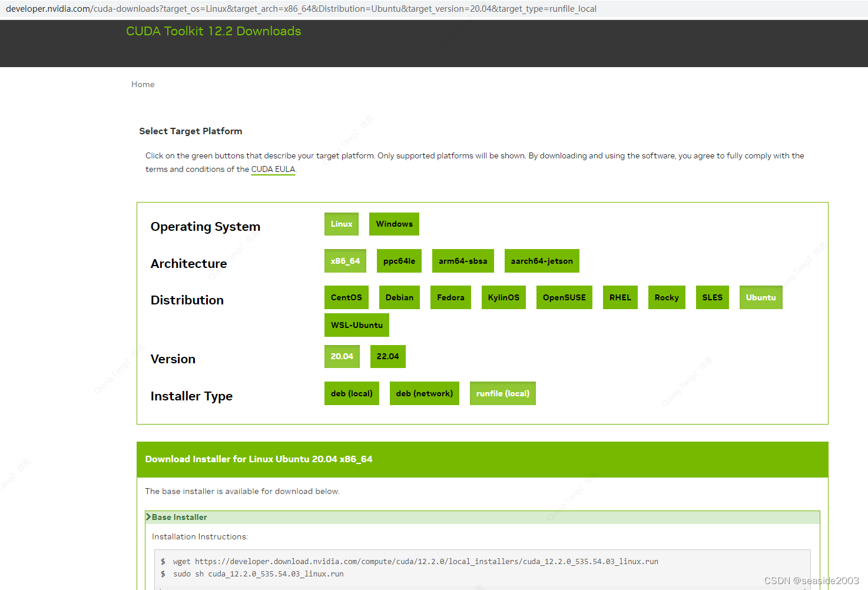Pick Fedora distribution
868x590 pixels.
(x=450, y=297)
